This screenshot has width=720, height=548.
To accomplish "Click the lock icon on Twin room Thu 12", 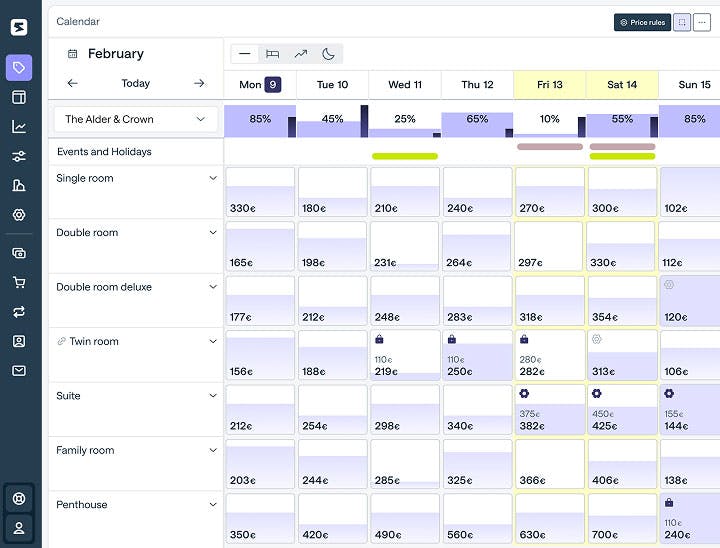I will pyautogui.click(x=452, y=339).
